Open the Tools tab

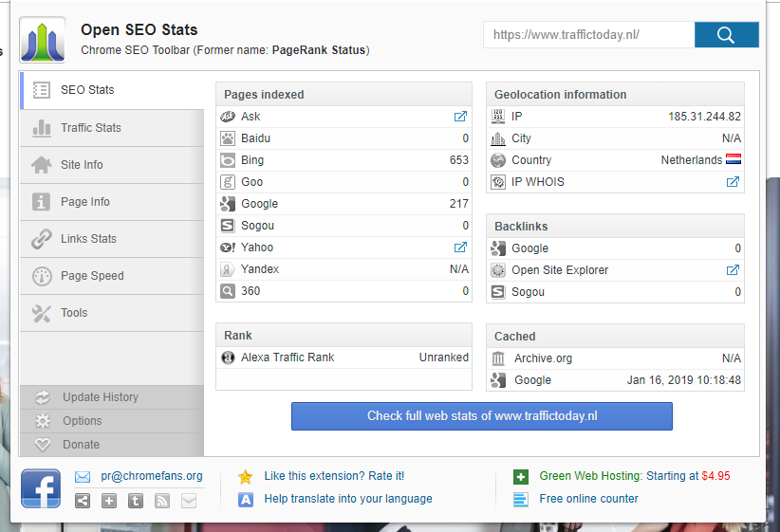[x=74, y=313]
